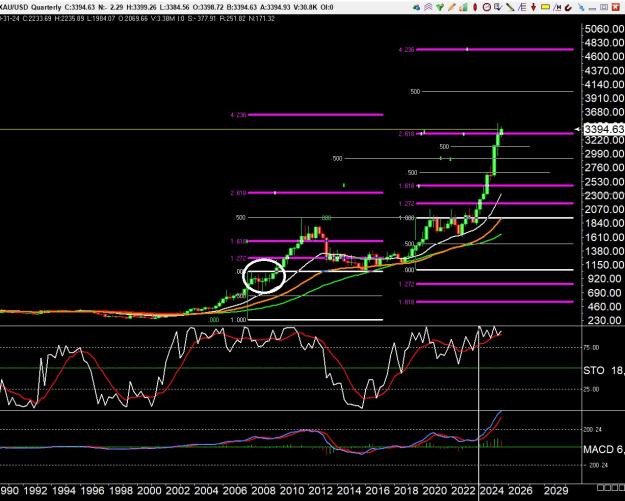The image size is (625, 501).
Task: Select the orange pencil drawing tool
Action: [452, 7]
